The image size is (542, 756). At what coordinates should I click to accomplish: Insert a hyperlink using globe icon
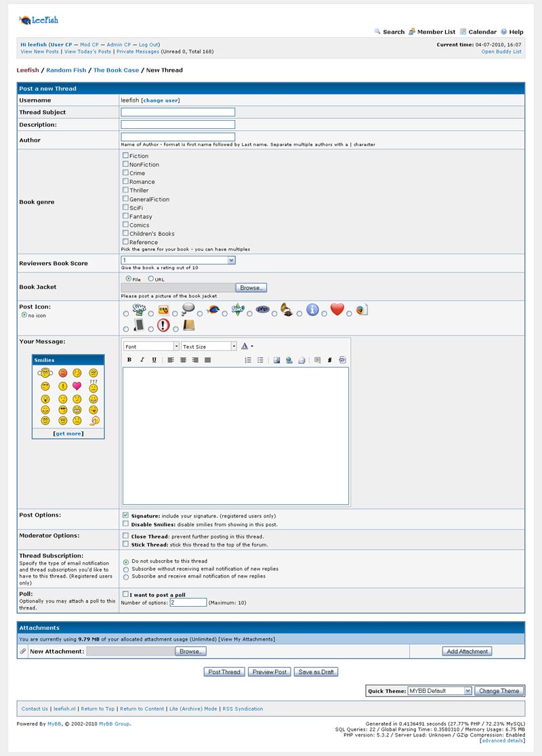tap(289, 360)
